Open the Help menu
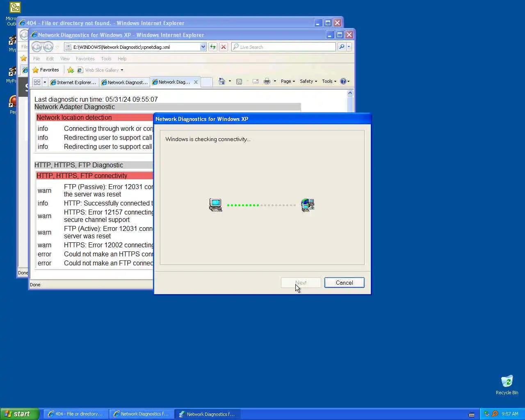Screen dimensions: 525x420 click(x=122, y=59)
